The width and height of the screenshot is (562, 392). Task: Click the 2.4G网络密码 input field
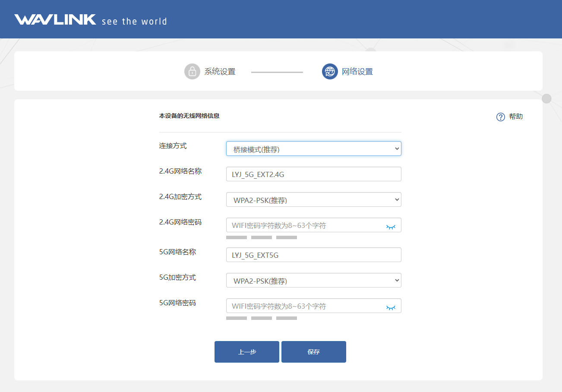coord(304,225)
